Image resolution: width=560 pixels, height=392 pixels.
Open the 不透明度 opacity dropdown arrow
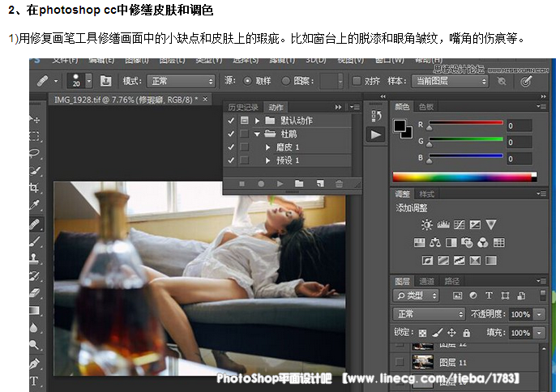pyautogui.click(x=539, y=314)
